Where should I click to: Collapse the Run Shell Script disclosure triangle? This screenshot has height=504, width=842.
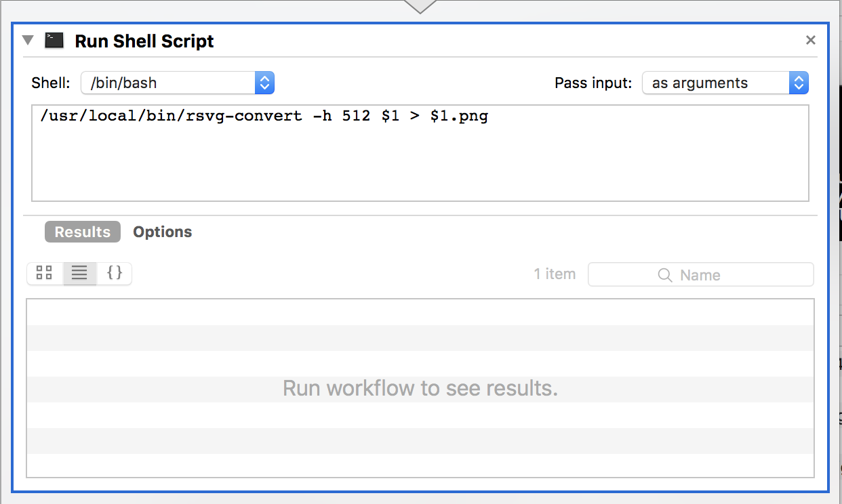(x=28, y=40)
